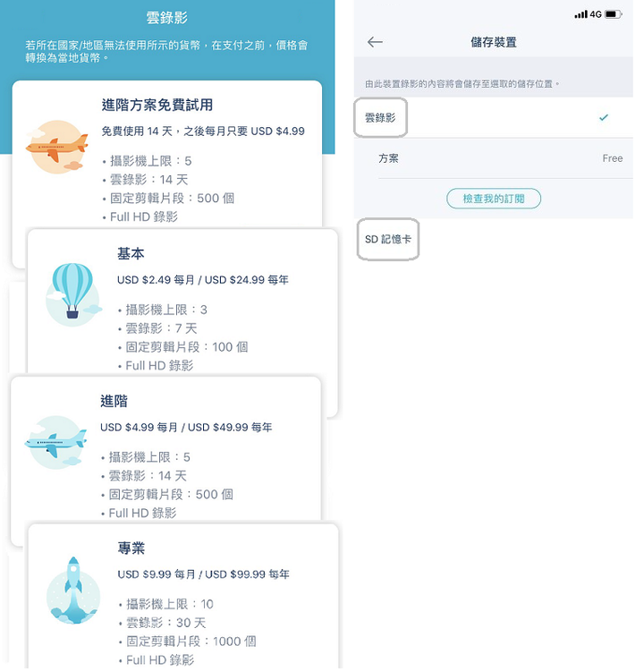Toggle the checkmark beside 雲錄影
Image resolution: width=644 pixels, height=671 pixels.
coord(604,117)
